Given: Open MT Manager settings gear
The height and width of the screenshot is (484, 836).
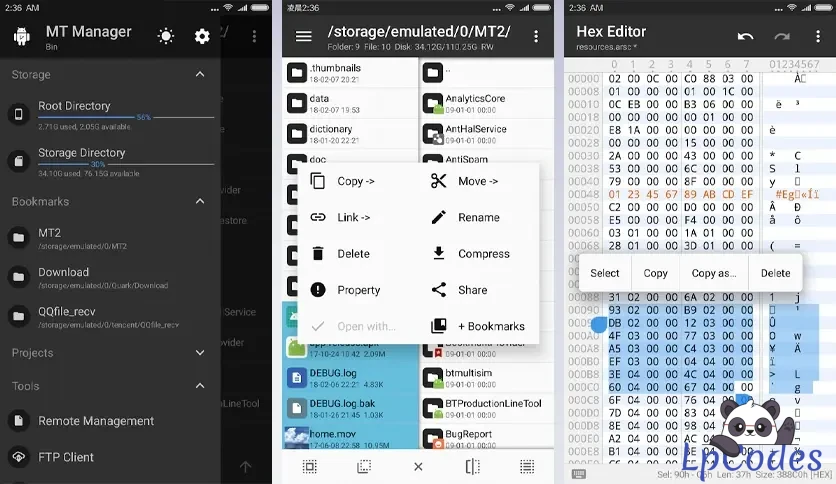Looking at the screenshot, I should point(202,36).
